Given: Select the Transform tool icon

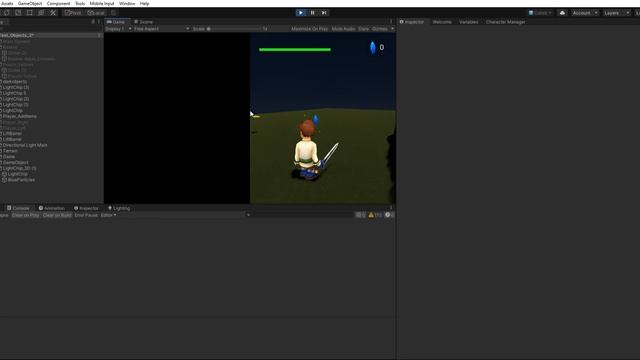Looking at the screenshot, I should pyautogui.click(x=41, y=13).
